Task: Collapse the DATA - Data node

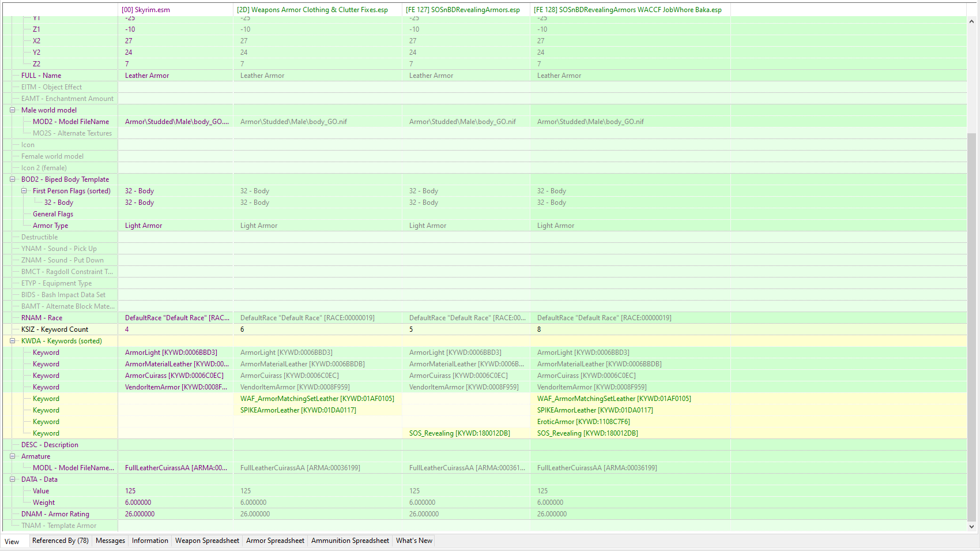Action: click(x=12, y=479)
